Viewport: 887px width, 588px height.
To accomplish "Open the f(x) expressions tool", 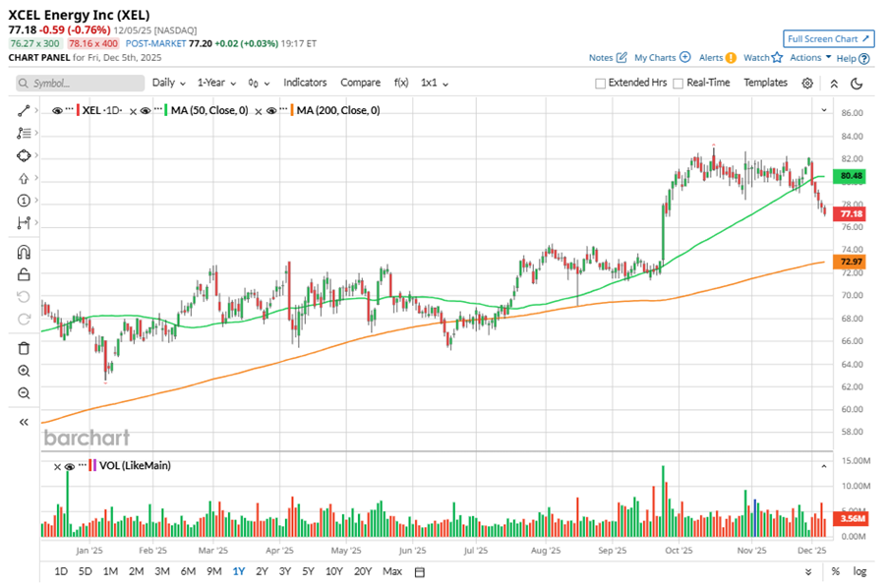I will [401, 83].
